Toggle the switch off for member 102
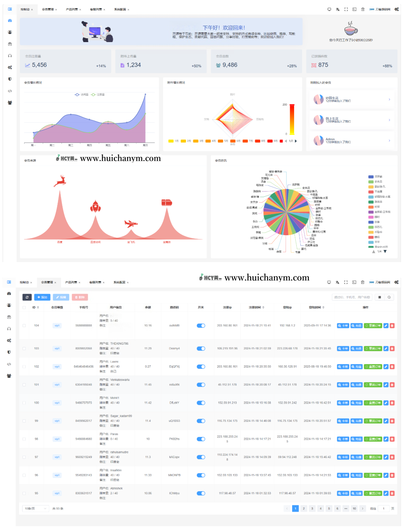This screenshot has height=532, width=403. (201, 366)
